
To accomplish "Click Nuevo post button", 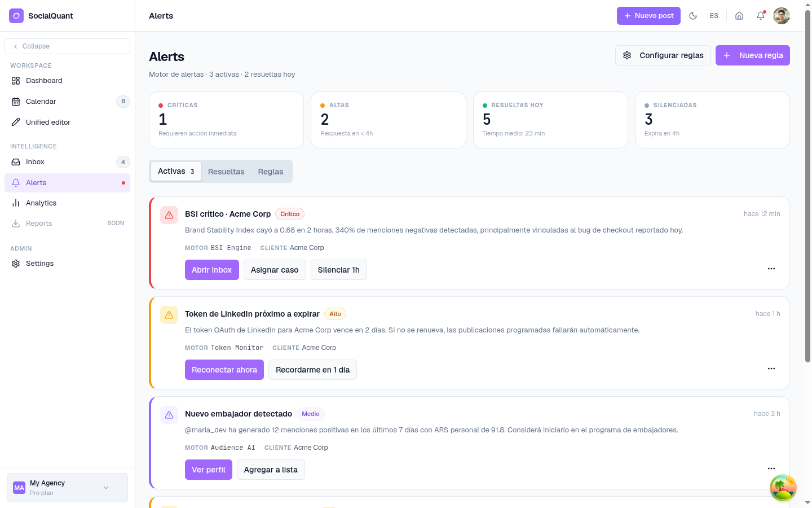I will tap(648, 16).
